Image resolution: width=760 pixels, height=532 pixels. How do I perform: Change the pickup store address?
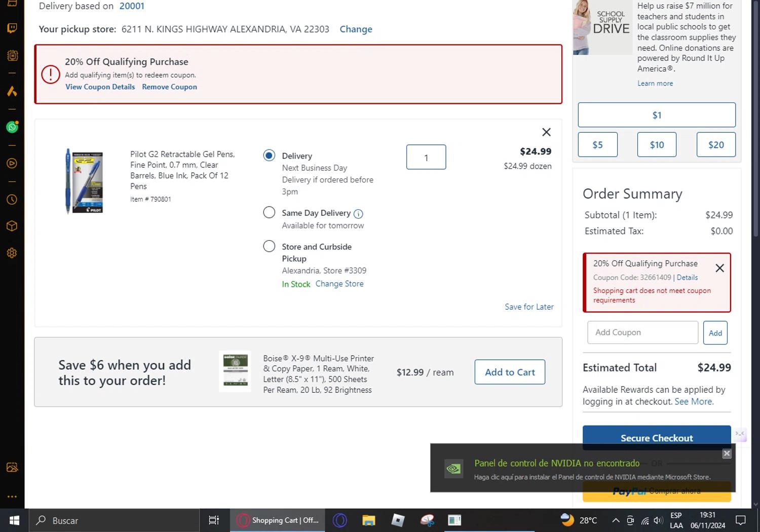pyautogui.click(x=356, y=29)
